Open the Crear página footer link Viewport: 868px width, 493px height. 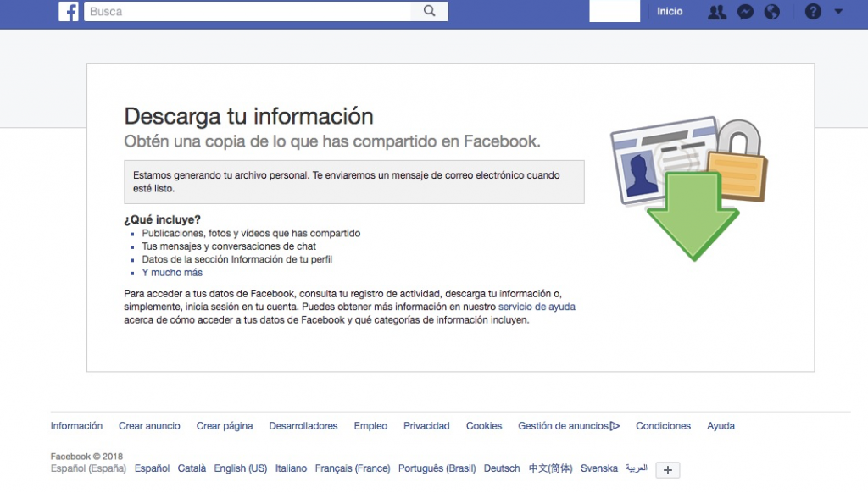[224, 425]
